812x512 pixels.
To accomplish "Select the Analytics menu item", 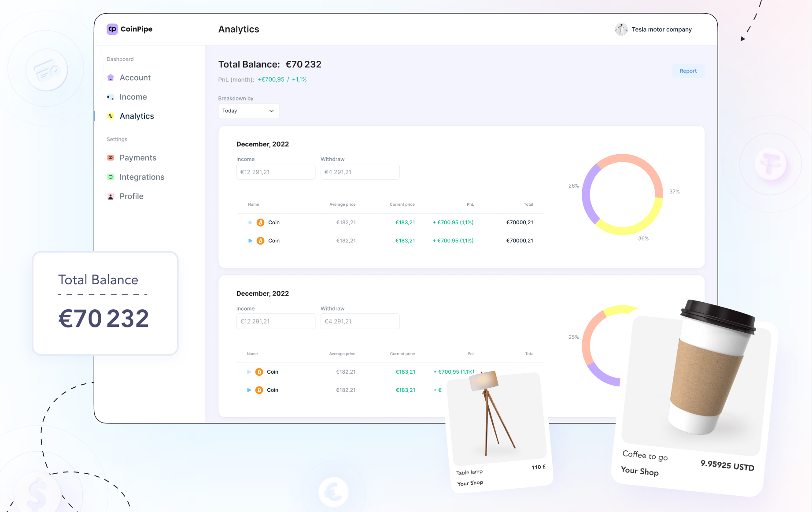I will 137,116.
